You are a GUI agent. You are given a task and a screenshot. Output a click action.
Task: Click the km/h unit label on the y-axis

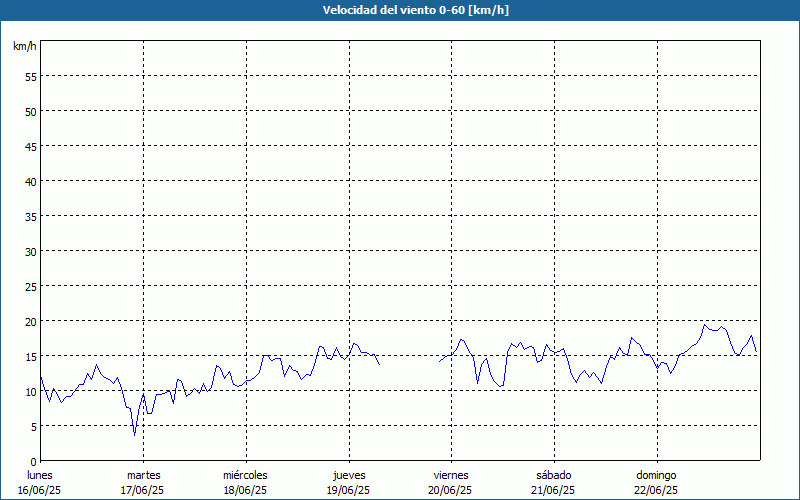tap(24, 47)
